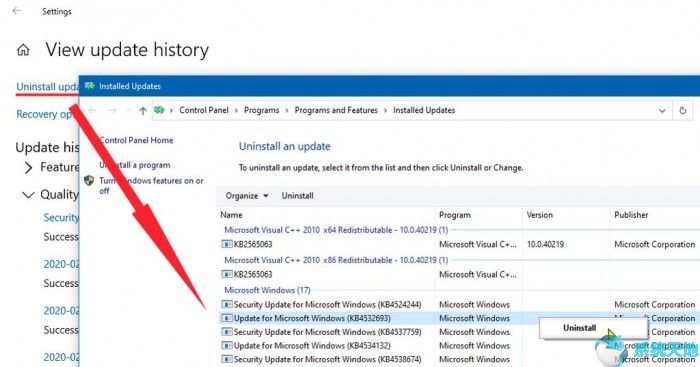The height and width of the screenshot is (367, 700).
Task: Open Control Panel Home link
Action: click(x=136, y=140)
